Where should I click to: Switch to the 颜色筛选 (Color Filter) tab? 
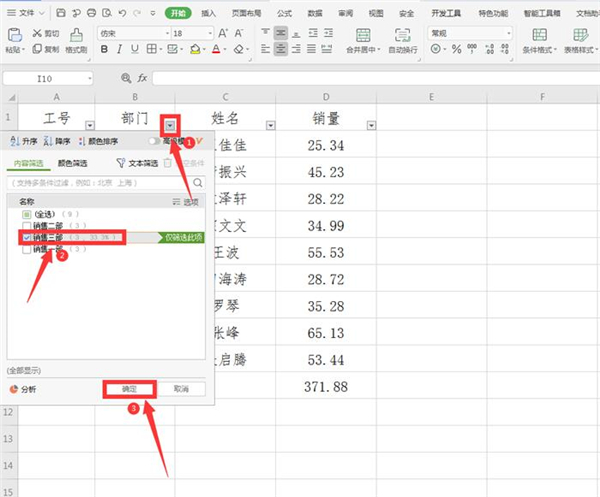(71, 162)
